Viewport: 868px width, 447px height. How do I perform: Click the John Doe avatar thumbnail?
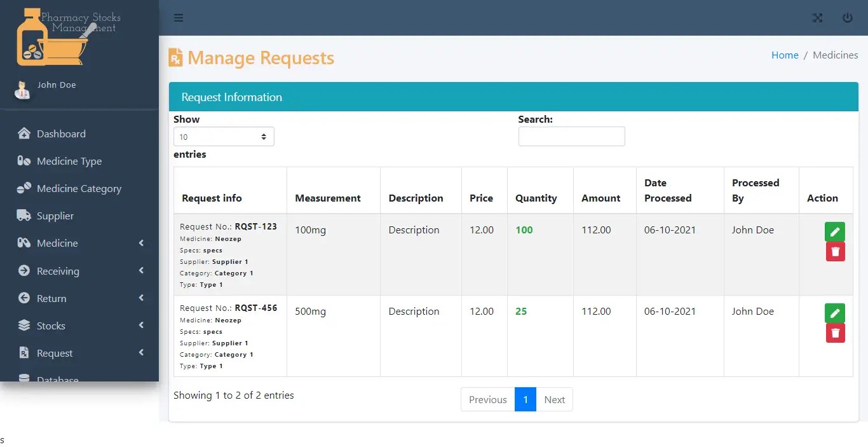(22, 88)
